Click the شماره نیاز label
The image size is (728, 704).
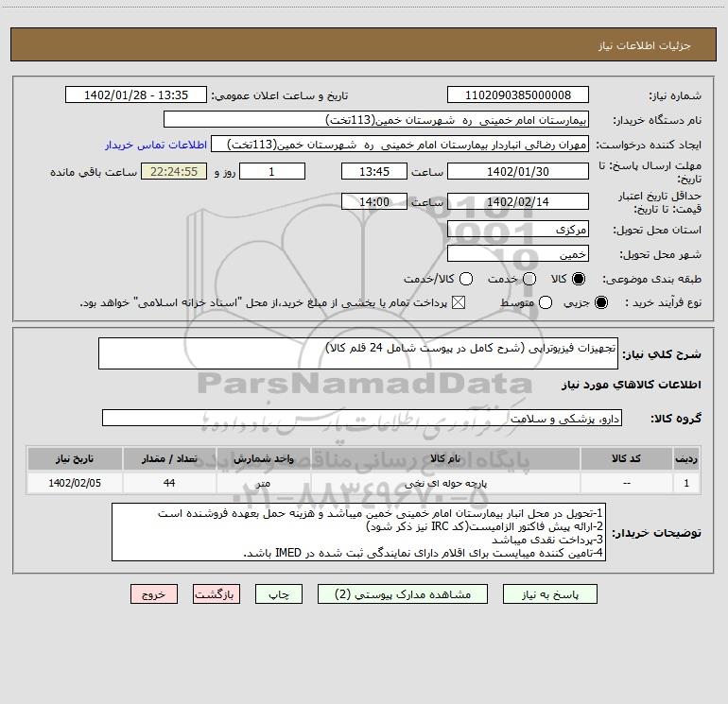pyautogui.click(x=675, y=96)
